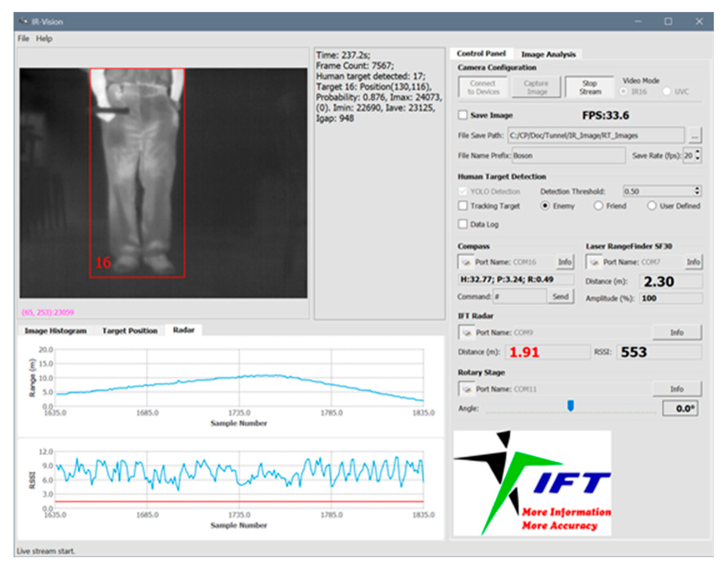Screen dimensions: 728x576
Task: Click the IFT logo image
Action: [532, 483]
